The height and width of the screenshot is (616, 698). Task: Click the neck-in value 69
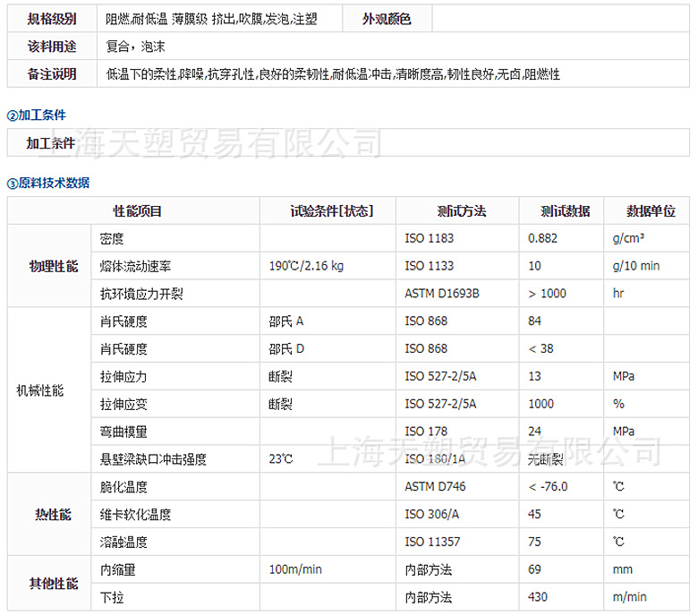[x=534, y=569]
